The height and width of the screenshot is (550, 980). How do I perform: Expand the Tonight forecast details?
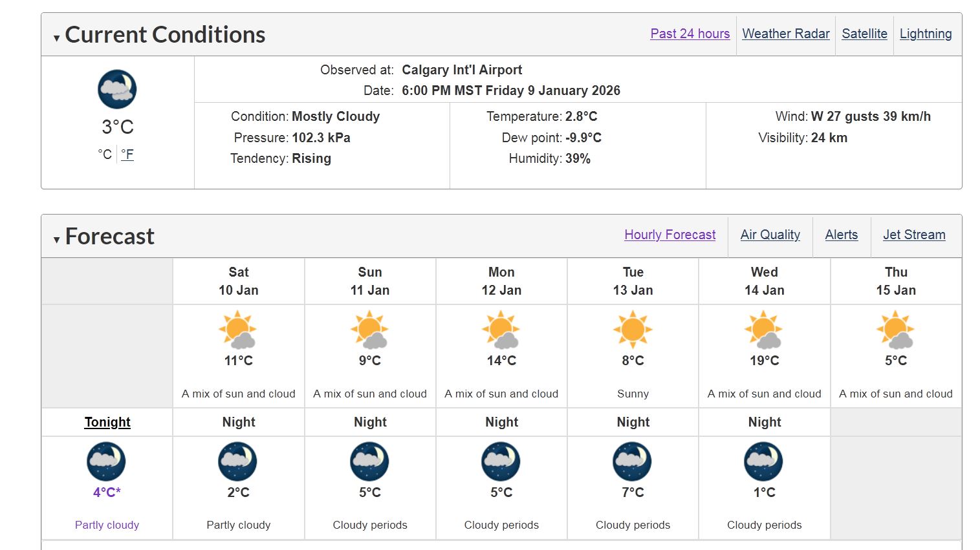point(107,421)
